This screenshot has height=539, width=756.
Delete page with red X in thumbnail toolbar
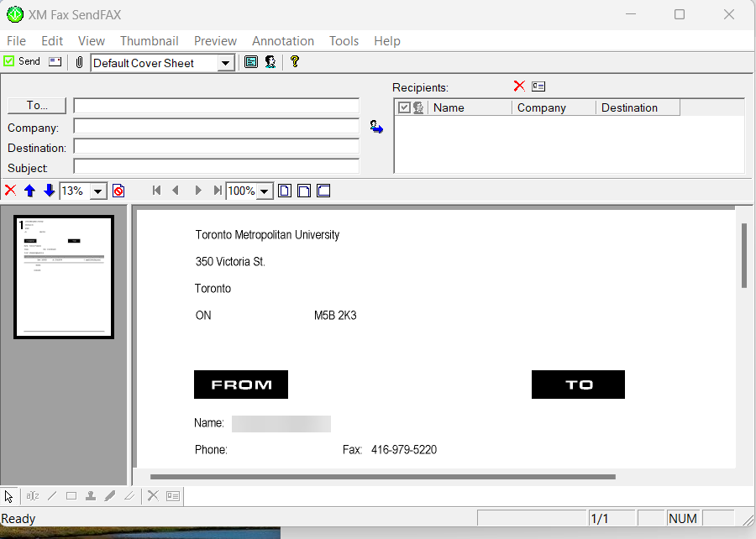pyautogui.click(x=10, y=191)
